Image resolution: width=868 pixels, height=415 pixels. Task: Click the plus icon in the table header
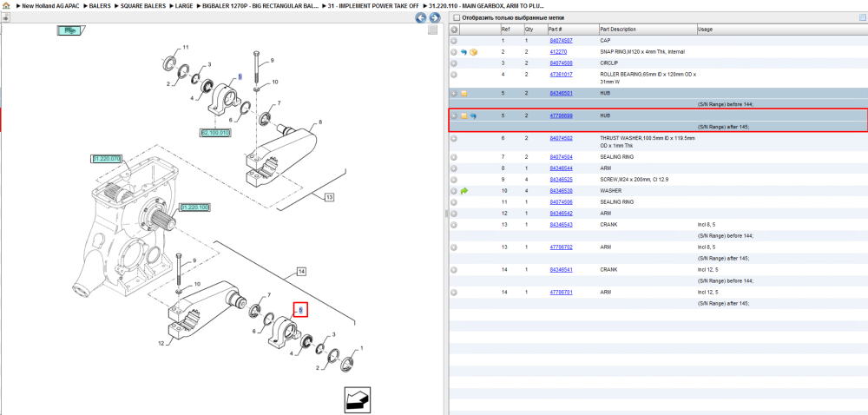click(454, 30)
